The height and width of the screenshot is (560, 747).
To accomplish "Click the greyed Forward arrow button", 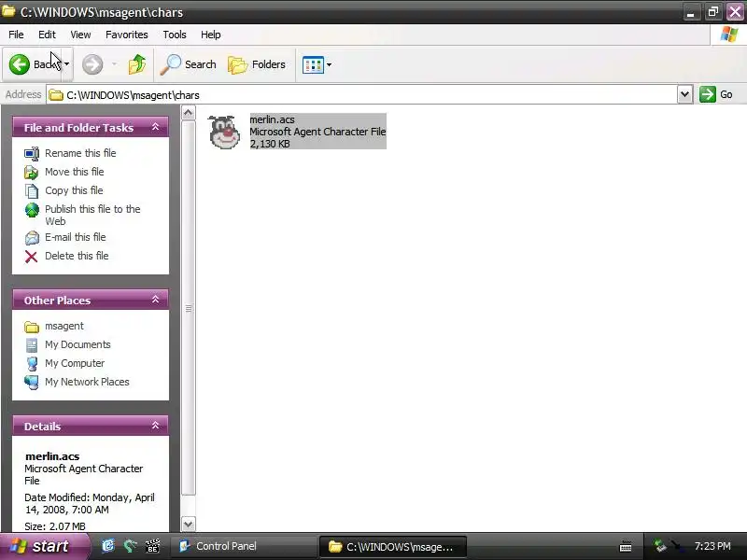I will tap(92, 64).
